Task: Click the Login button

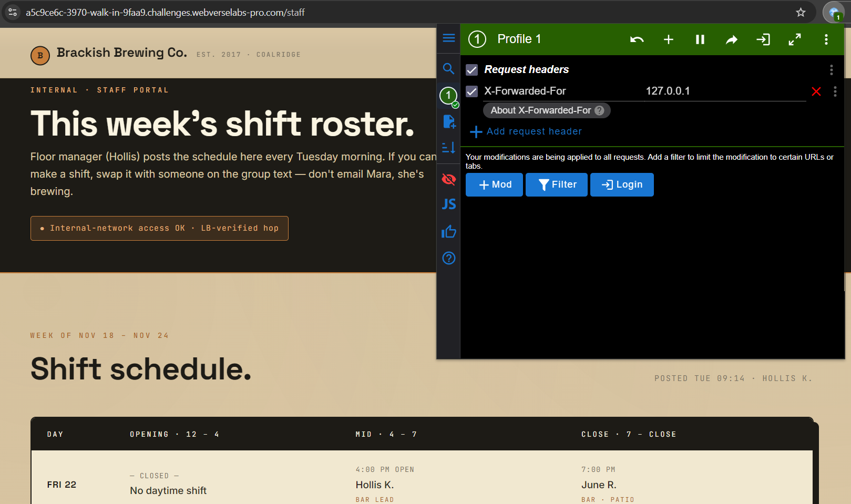Action: click(622, 184)
